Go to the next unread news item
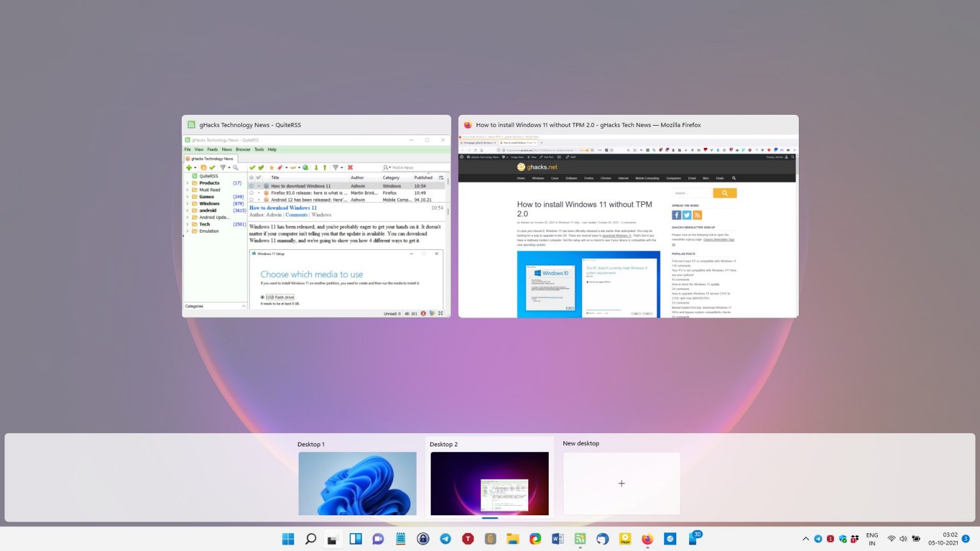Image resolution: width=980 pixels, height=551 pixels. point(315,168)
